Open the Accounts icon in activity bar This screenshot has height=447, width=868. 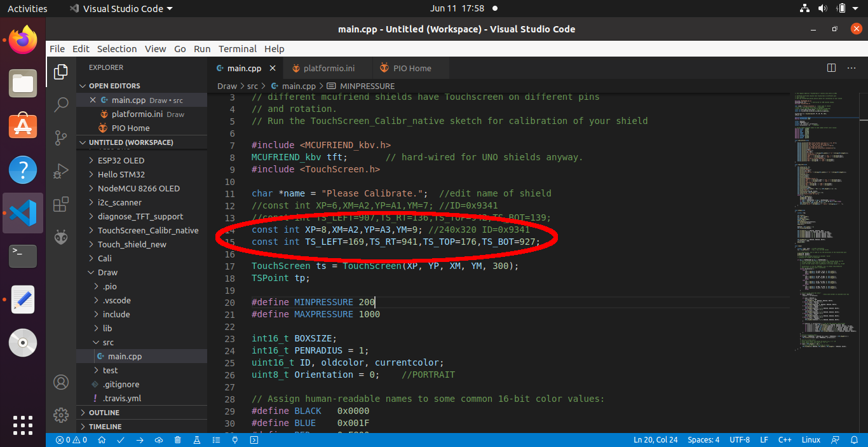pos(61,382)
